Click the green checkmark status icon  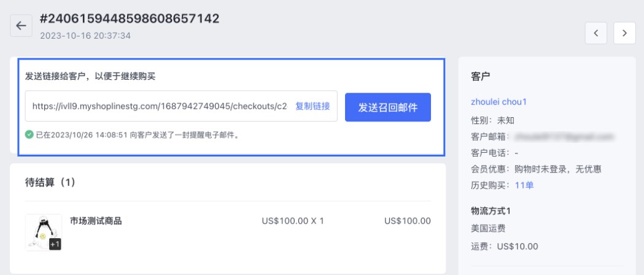click(29, 134)
